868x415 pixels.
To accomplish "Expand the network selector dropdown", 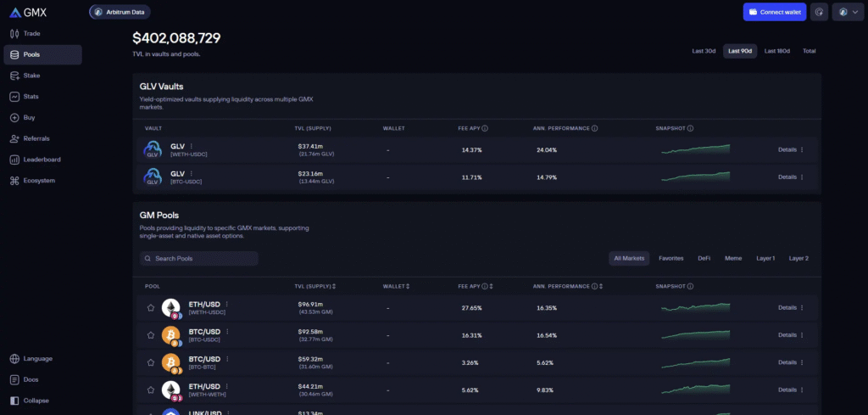I will (848, 12).
